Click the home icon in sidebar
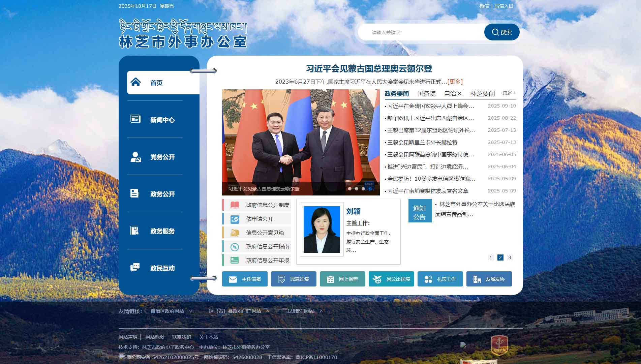Viewport: 641px width, 364px height. coord(135,82)
